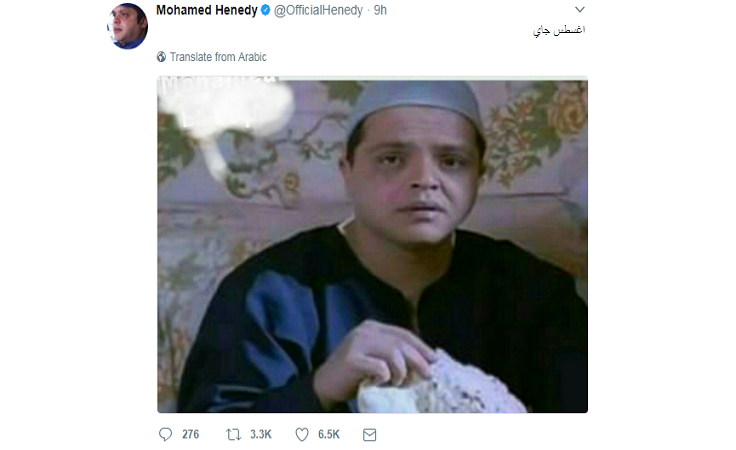Retweet using the arrows icon
The width and height of the screenshot is (736, 450).
pos(233,435)
